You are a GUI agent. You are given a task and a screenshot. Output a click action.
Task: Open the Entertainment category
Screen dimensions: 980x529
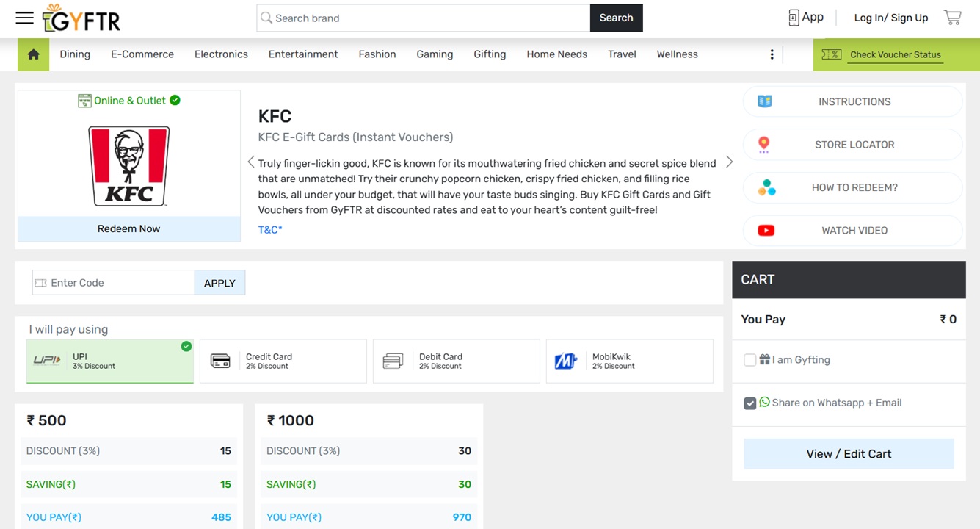click(303, 54)
